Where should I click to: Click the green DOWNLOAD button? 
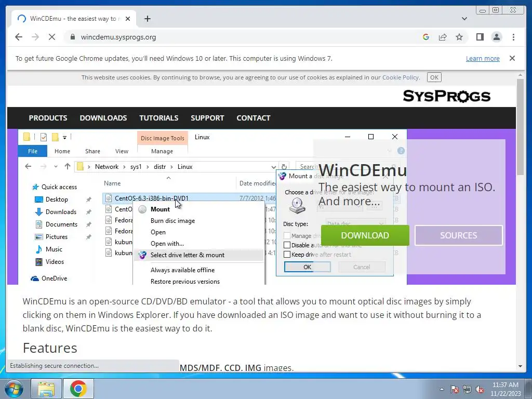click(365, 235)
